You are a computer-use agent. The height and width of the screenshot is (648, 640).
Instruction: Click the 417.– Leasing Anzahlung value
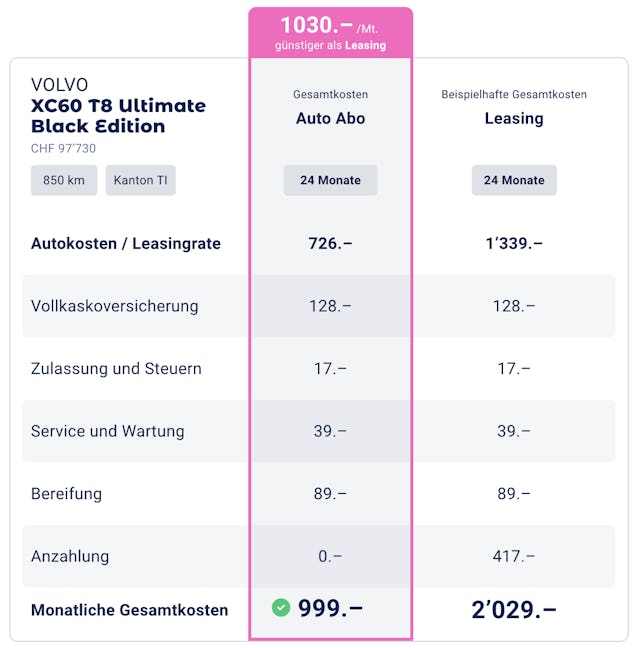514,556
